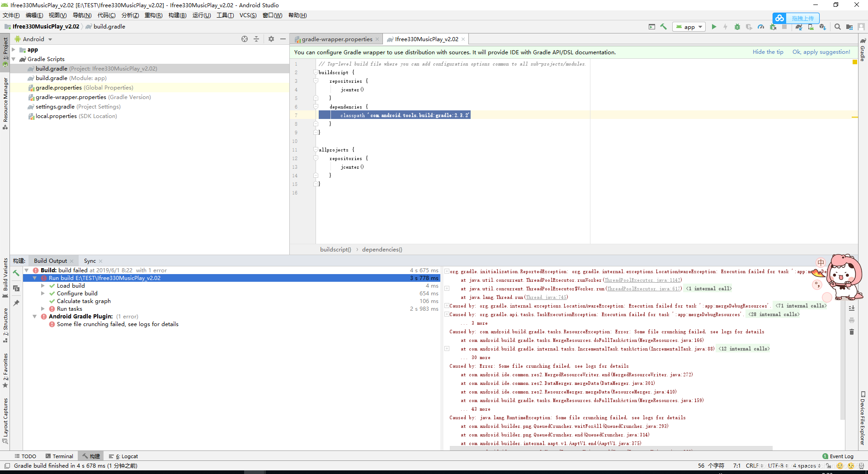Open Project Structure icon in toolbar
868x474 pixels.
(x=849, y=27)
